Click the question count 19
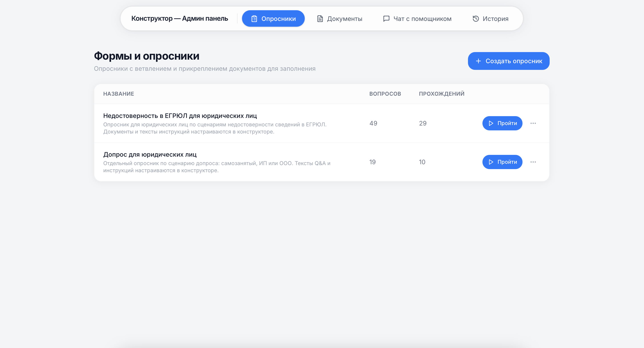The image size is (644, 348). coord(372,162)
